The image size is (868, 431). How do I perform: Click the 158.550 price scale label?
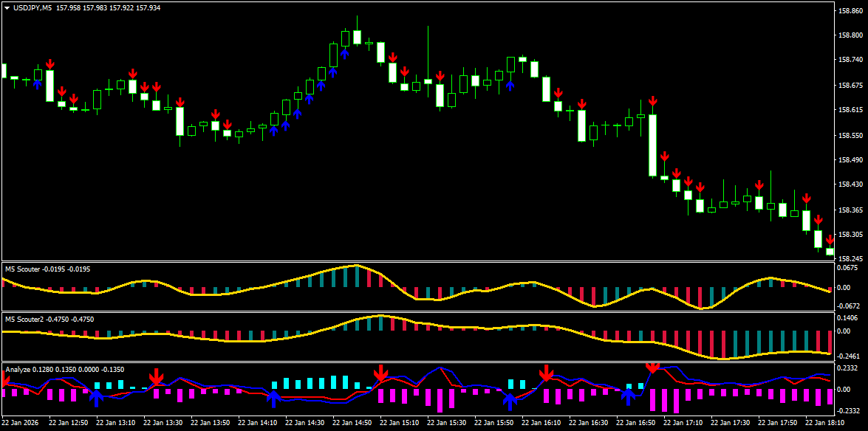click(852, 135)
